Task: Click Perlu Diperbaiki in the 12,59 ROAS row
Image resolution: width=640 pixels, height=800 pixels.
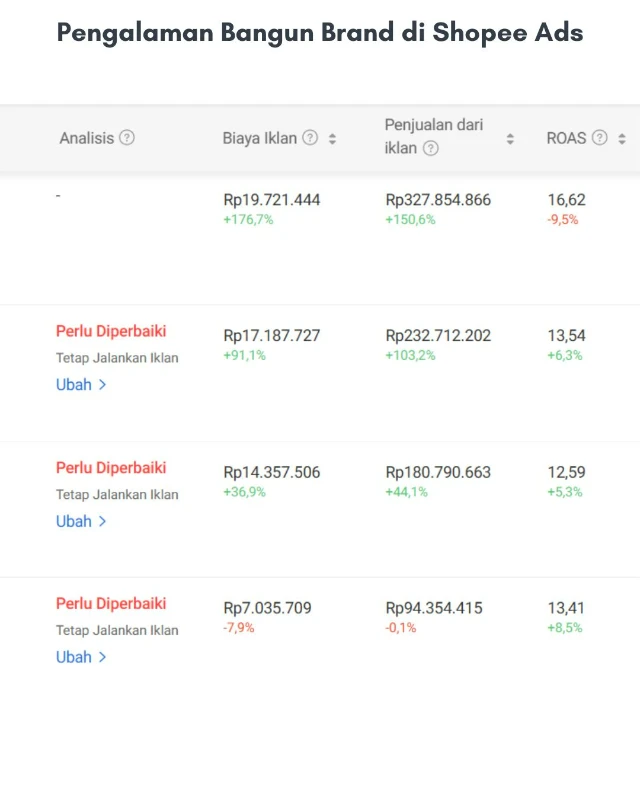Action: pyautogui.click(x=111, y=467)
